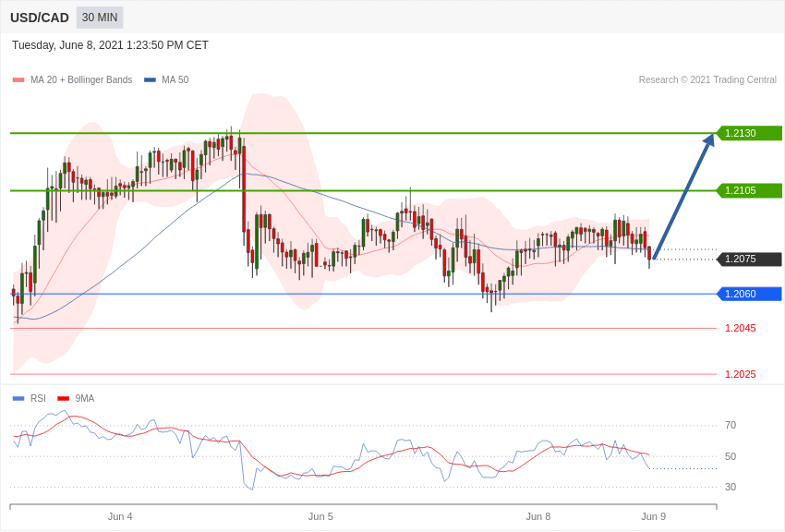Click the MA 50 blue legend swatch
The height and width of the screenshot is (532, 785).
(x=150, y=79)
